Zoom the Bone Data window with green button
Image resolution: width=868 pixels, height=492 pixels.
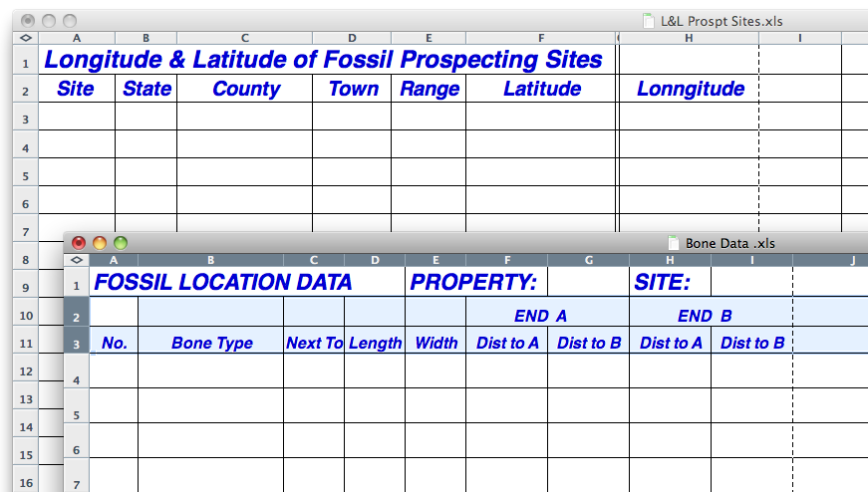(x=121, y=242)
